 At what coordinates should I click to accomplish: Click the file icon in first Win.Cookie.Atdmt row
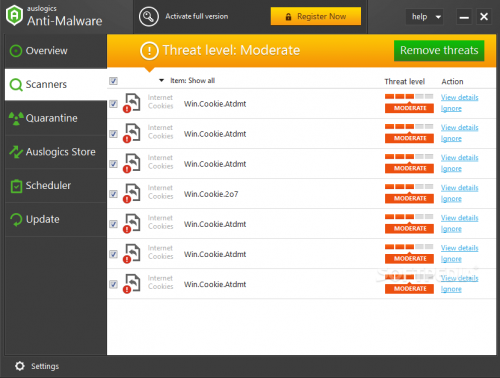click(x=132, y=103)
